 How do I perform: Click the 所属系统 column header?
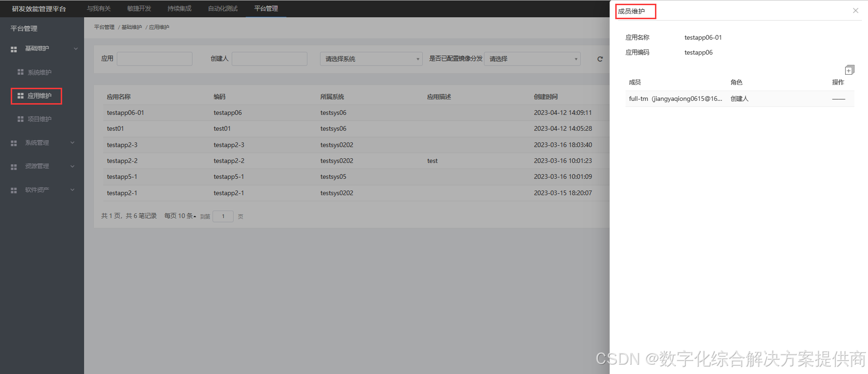point(332,97)
